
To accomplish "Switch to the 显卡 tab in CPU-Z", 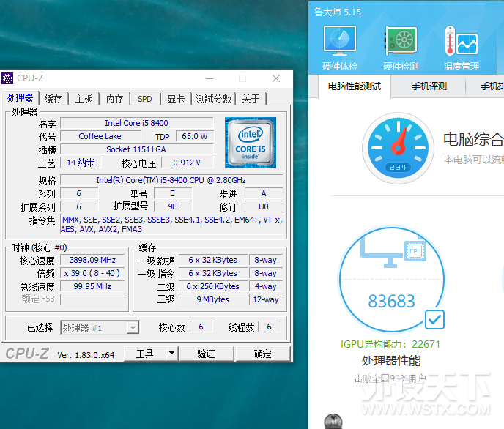I will click(x=176, y=99).
